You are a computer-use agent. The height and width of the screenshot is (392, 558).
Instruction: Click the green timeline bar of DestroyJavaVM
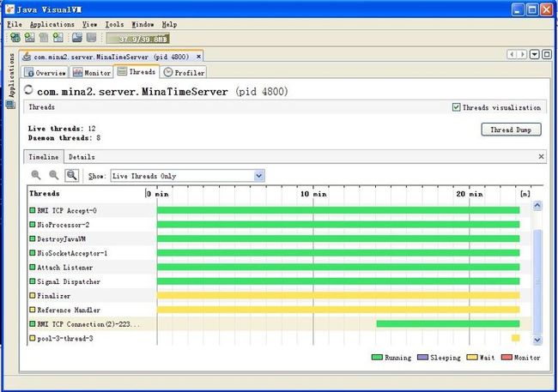pos(338,238)
